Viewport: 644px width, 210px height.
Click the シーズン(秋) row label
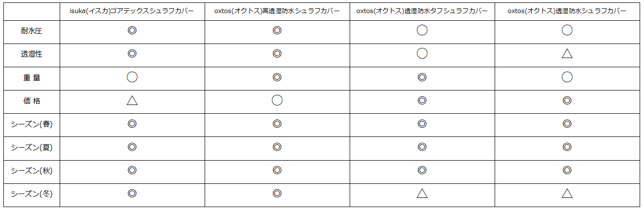coord(32,171)
